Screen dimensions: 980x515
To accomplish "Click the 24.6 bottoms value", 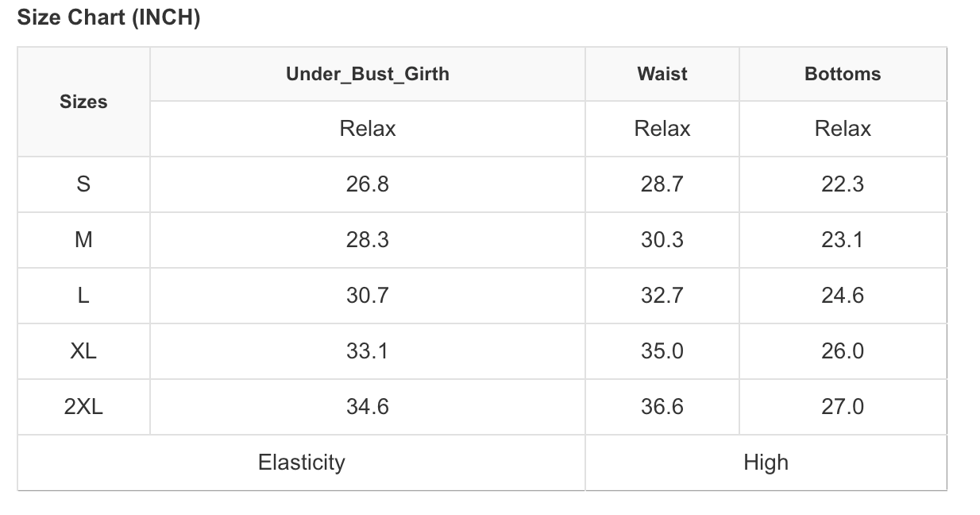I will 842,296.
